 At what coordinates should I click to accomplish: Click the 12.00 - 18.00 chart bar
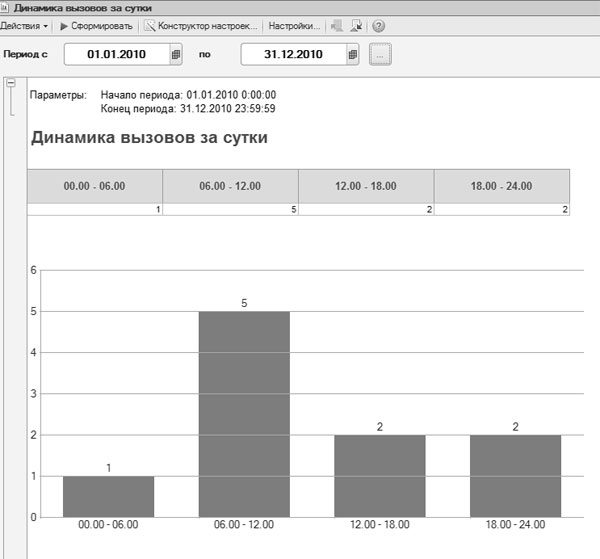point(380,476)
